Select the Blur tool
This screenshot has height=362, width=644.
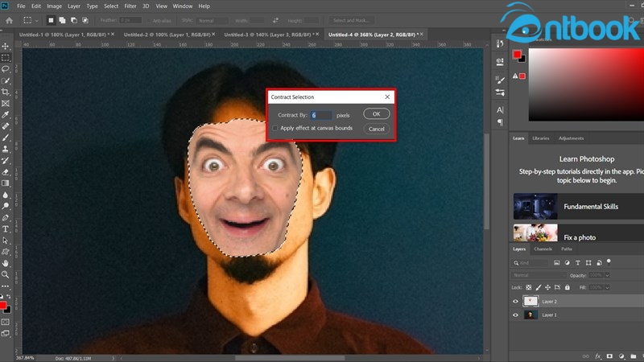[6, 195]
